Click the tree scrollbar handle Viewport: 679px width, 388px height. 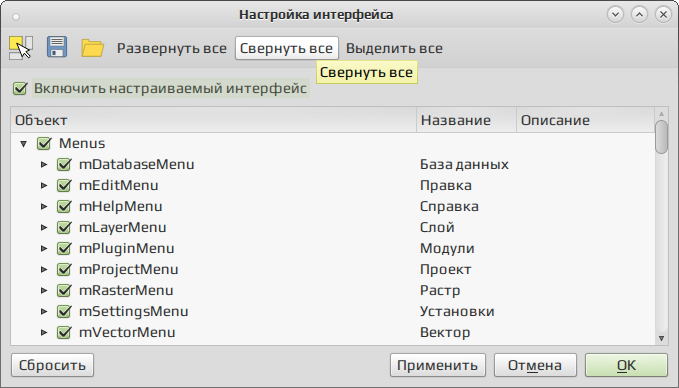point(661,137)
